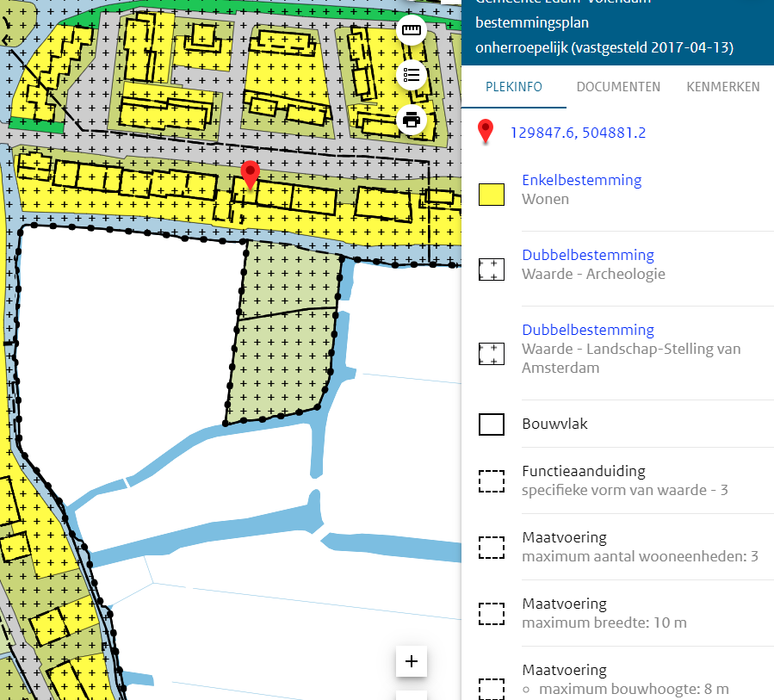Click the Landschap-Stelling van Amsterdam legend symbol
774x700 pixels.
[491, 354]
